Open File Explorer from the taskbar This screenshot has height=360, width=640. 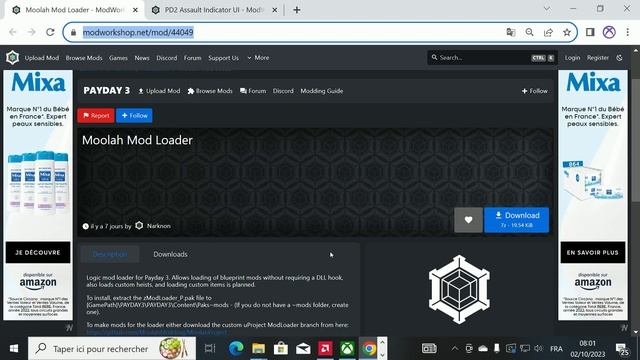tap(258, 349)
